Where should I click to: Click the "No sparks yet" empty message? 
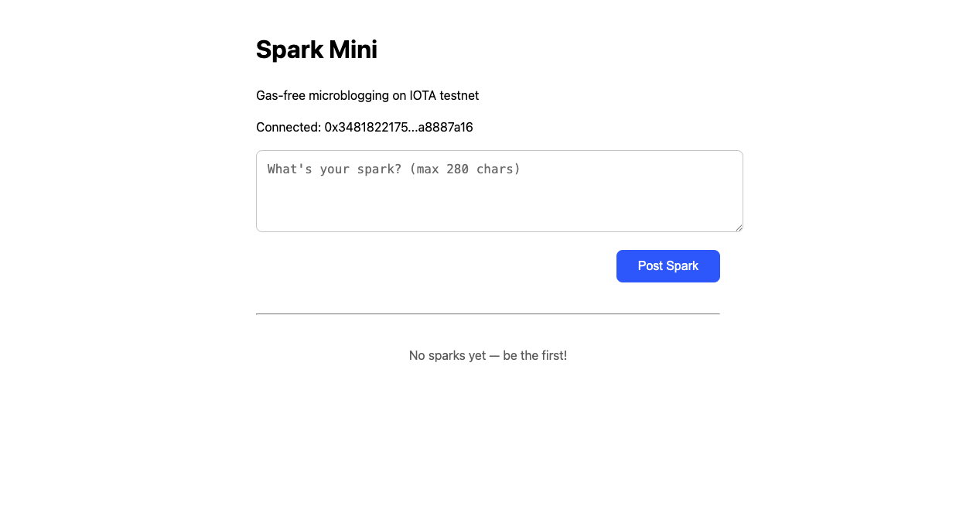click(487, 356)
